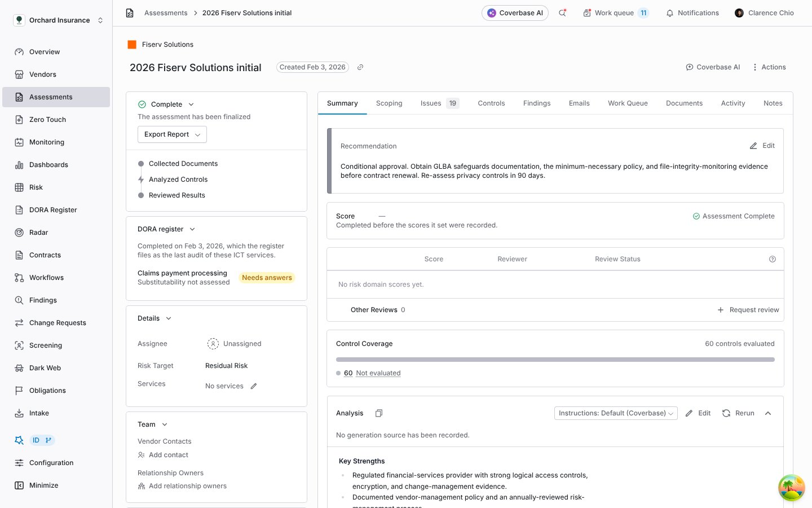Click the orange Fiserv Solutions vendor swatch
The height and width of the screenshot is (508, 812).
pyautogui.click(x=132, y=45)
